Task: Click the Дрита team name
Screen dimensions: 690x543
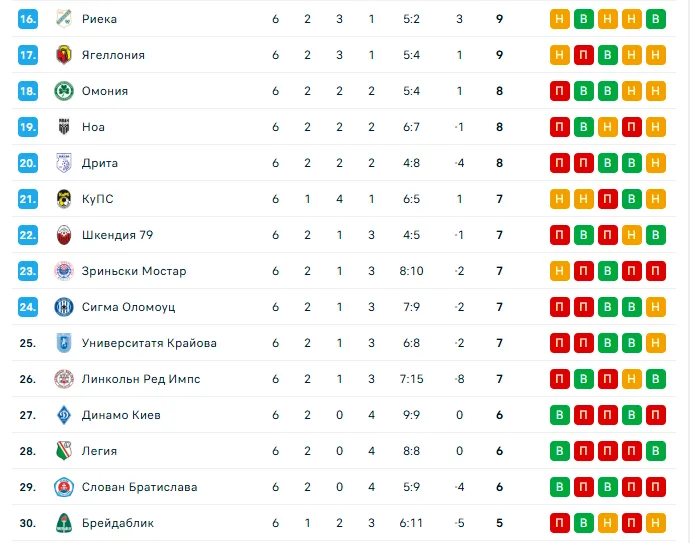Action: click(100, 163)
